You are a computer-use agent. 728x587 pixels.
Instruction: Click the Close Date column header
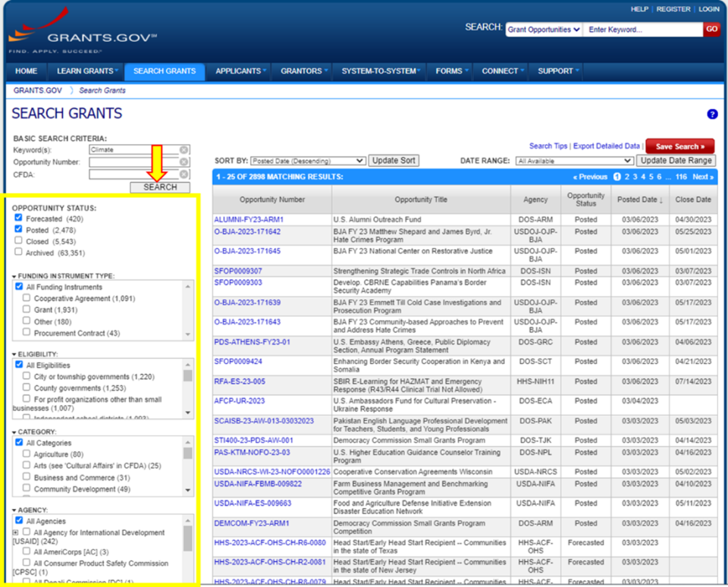pyautogui.click(x=692, y=199)
